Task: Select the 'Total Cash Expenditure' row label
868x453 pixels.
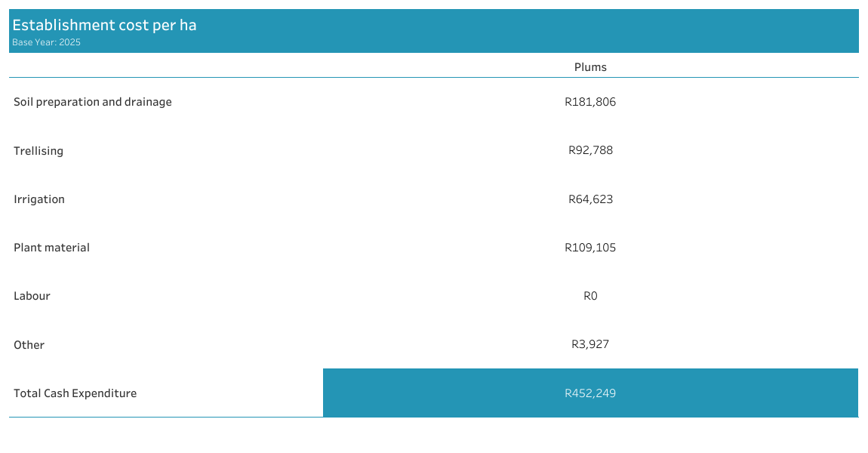Action: tap(75, 393)
